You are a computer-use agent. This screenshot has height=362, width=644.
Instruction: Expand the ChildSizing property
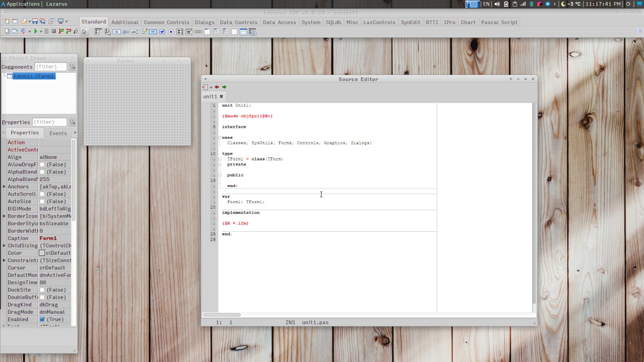pyautogui.click(x=4, y=246)
